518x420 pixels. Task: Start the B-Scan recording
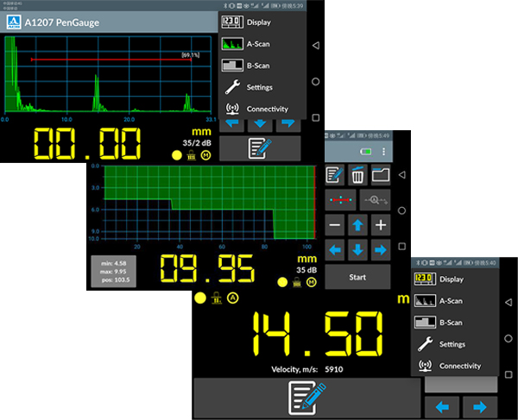click(357, 277)
